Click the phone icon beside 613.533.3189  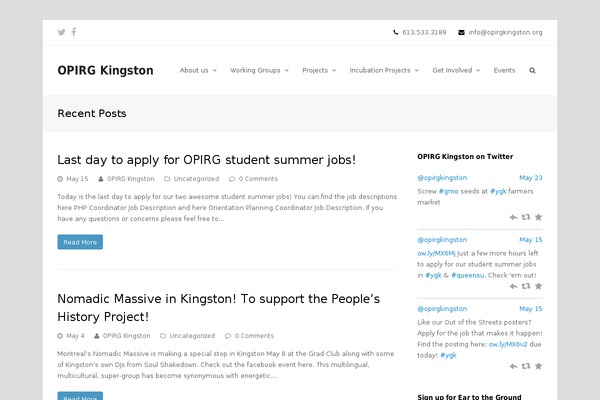(x=396, y=33)
